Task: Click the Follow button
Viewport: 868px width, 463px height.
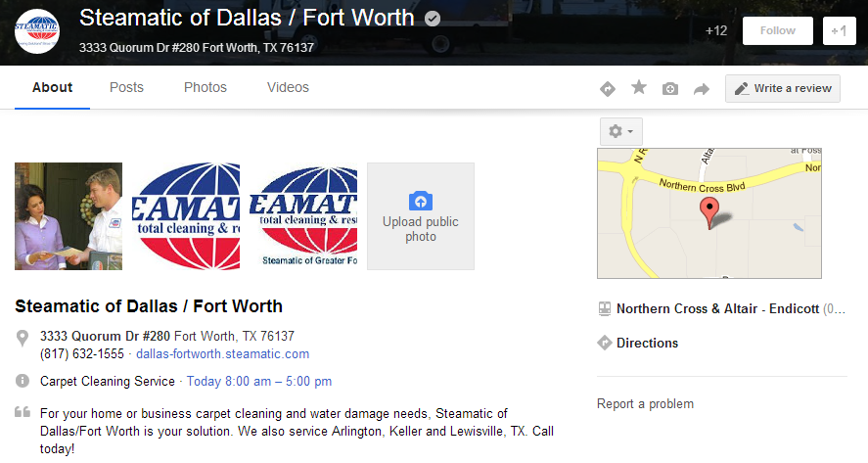Action: 778,30
